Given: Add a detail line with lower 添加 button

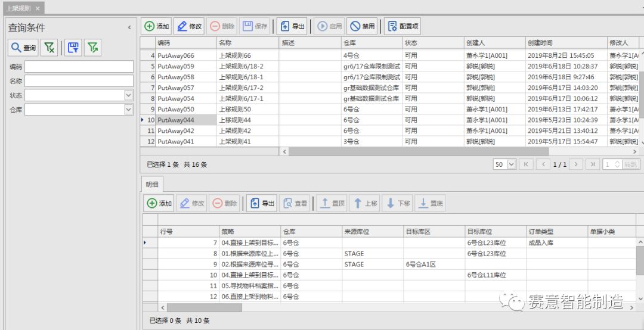Looking at the screenshot, I should click(x=159, y=203).
